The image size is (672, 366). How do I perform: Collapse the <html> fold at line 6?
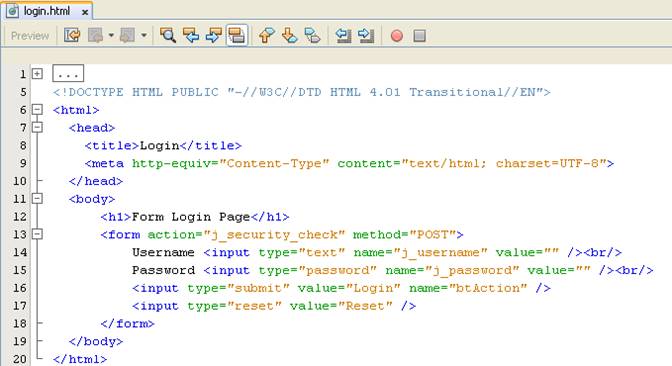click(x=37, y=110)
